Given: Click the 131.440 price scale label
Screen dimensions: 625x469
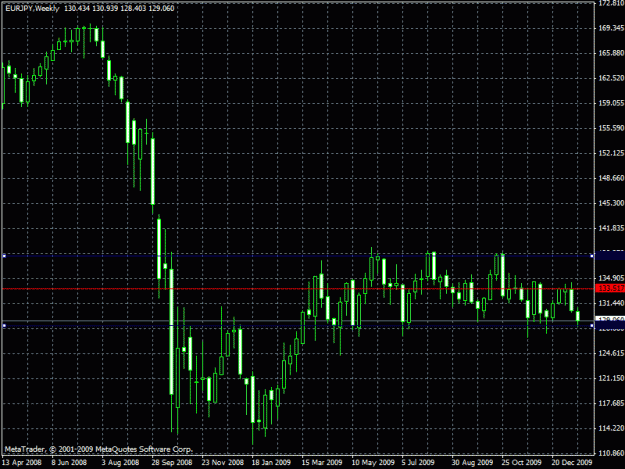Looking at the screenshot, I should [611, 303].
